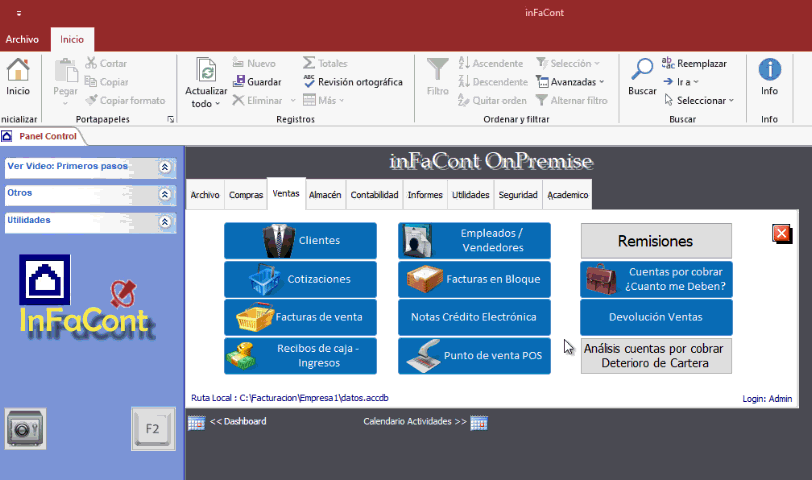The width and height of the screenshot is (812, 480).
Task: Click Guardar save record button
Action: (257, 82)
